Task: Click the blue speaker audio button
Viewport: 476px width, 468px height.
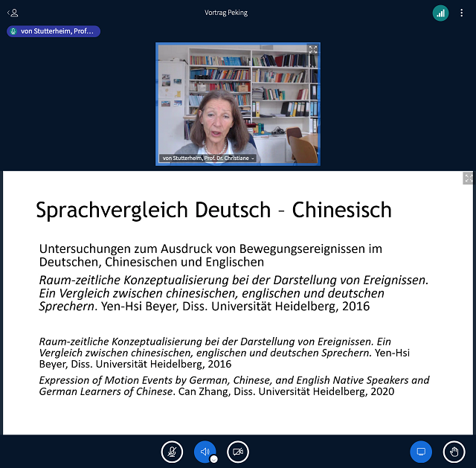Action: [x=205, y=452]
